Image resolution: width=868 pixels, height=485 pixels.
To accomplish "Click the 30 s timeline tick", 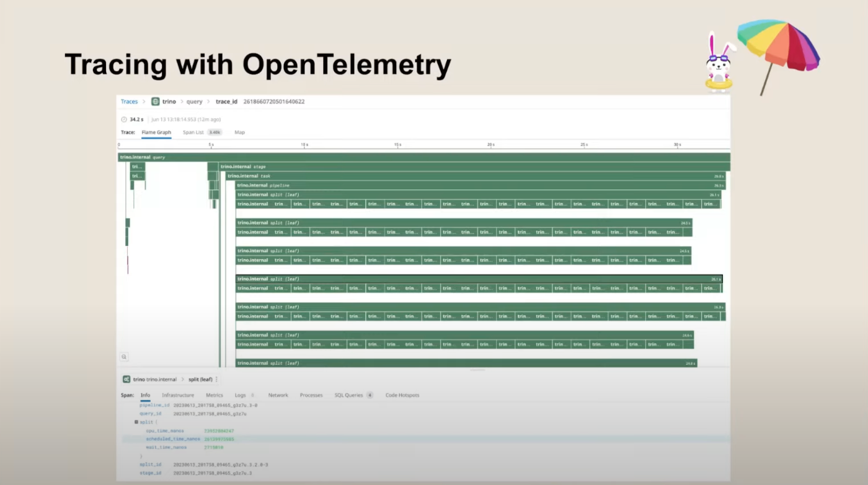I will [x=677, y=145].
